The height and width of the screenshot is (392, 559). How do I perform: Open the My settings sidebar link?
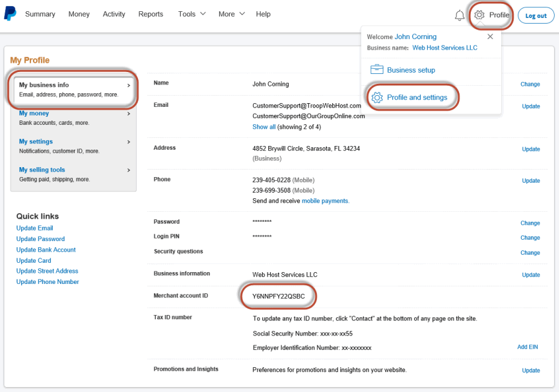click(x=35, y=141)
